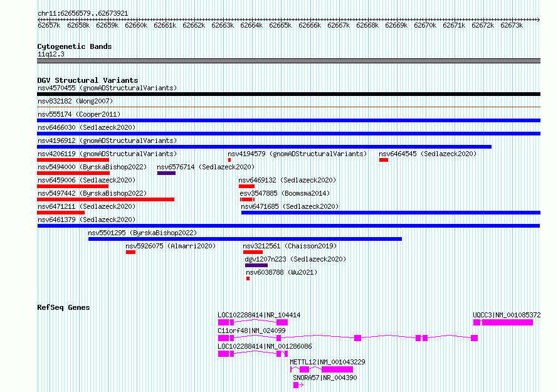Viewport: 558px width, 392px height.
Task: Click the first C11orf48 magenta exon
Action: point(223,338)
